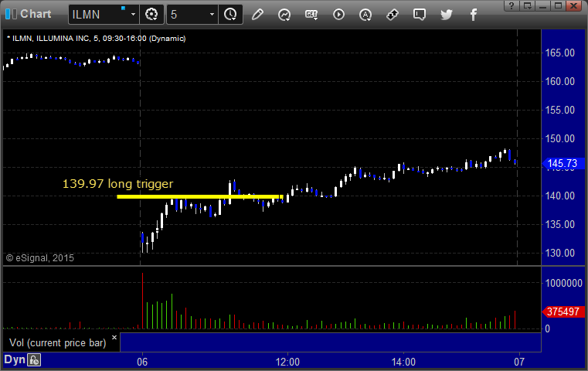Image resolution: width=588 pixels, height=371 pixels.
Task: Click the 130.00 price axis label
Action: 560,254
